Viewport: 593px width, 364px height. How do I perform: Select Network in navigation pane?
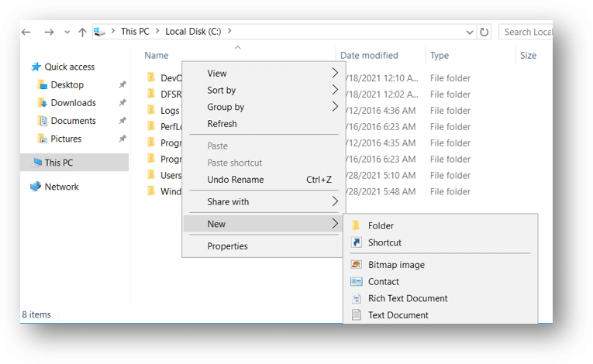coord(62,187)
